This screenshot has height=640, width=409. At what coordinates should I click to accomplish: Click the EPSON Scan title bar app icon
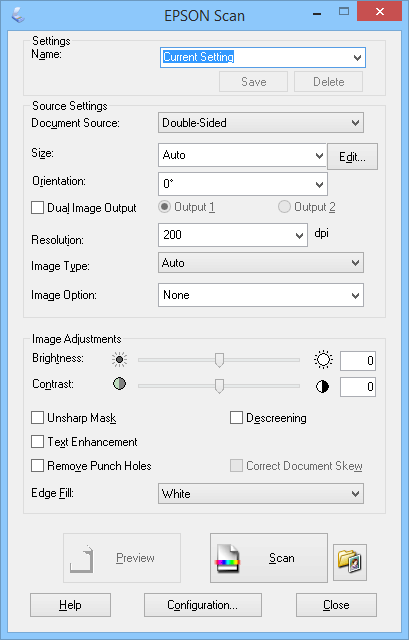click(19, 14)
